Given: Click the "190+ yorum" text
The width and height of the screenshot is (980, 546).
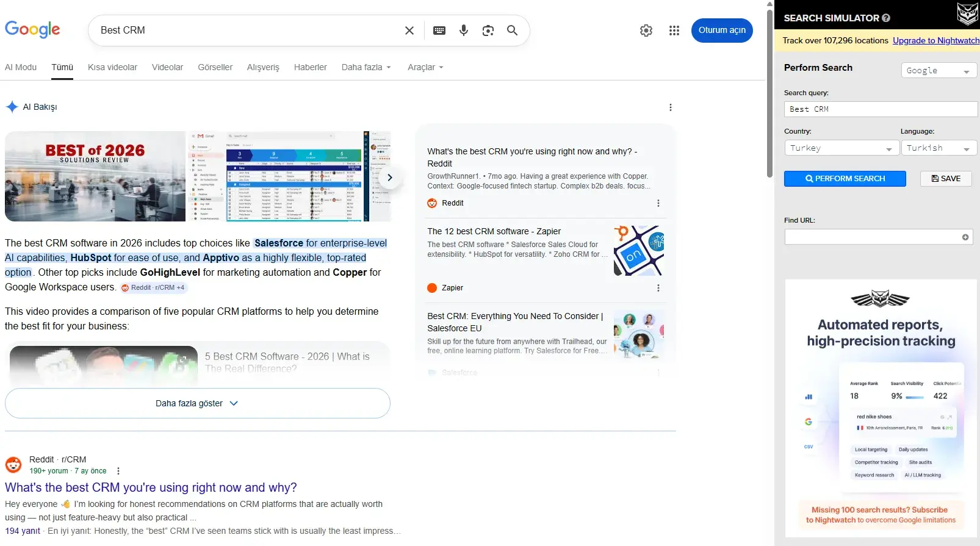Looking at the screenshot, I should (x=49, y=471).
